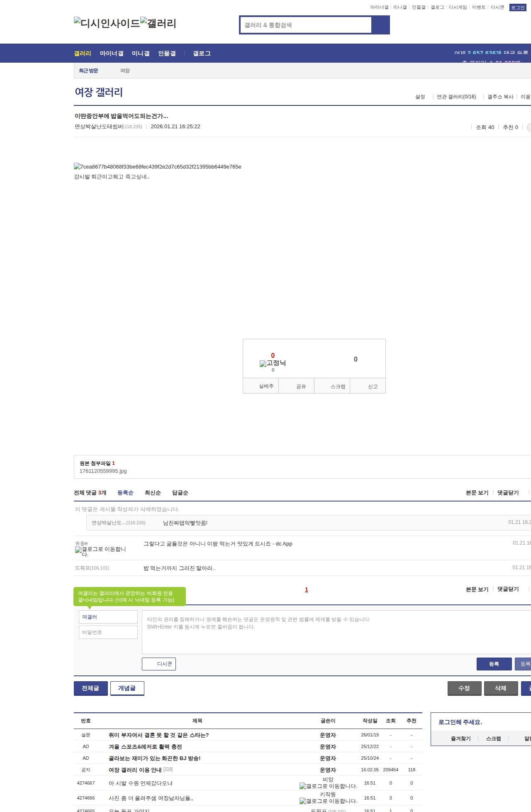Open recently visited 여장 gallery link
This screenshot has height=812, width=531.
click(x=125, y=71)
